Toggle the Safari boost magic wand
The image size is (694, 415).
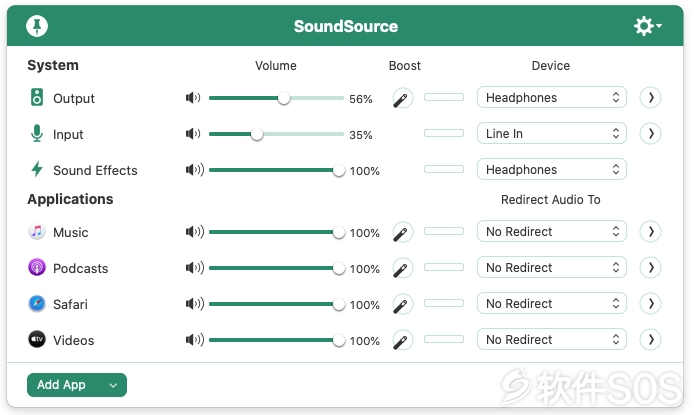pyautogui.click(x=403, y=304)
